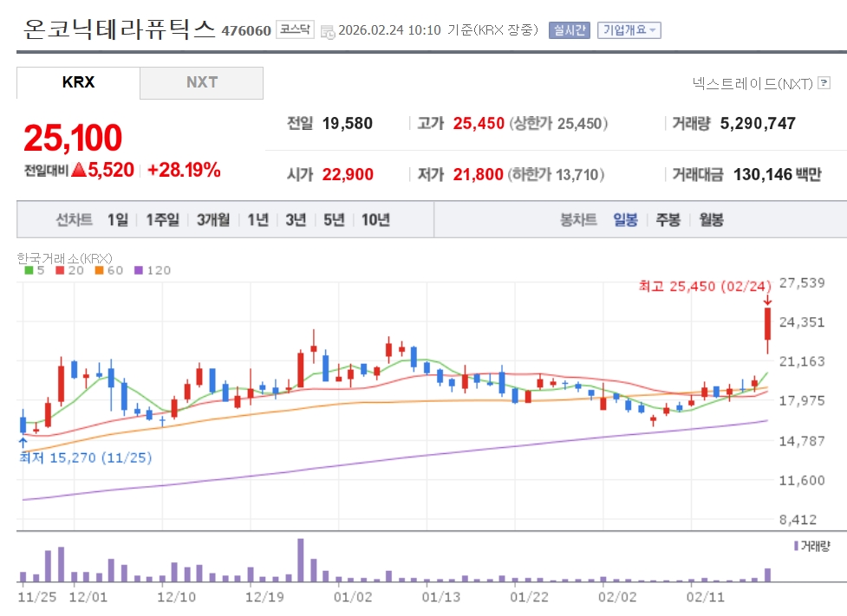Click the tallest volume bar near 12/24
Viewport: 847px width, 616px height.
(x=300, y=560)
